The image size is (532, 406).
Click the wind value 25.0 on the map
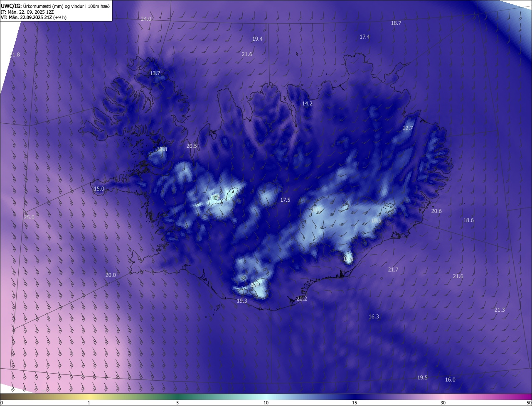point(29,218)
